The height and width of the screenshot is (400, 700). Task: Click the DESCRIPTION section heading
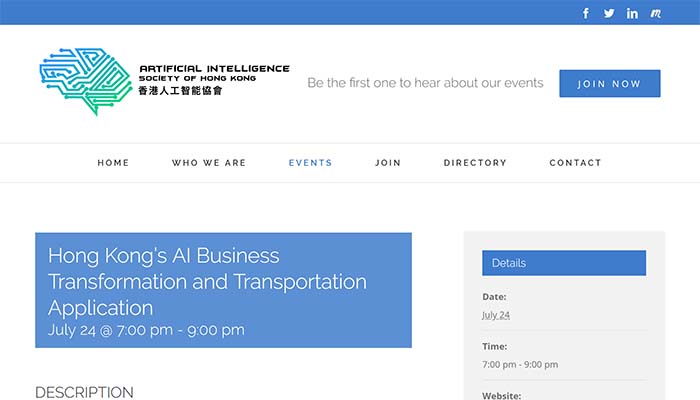84,392
